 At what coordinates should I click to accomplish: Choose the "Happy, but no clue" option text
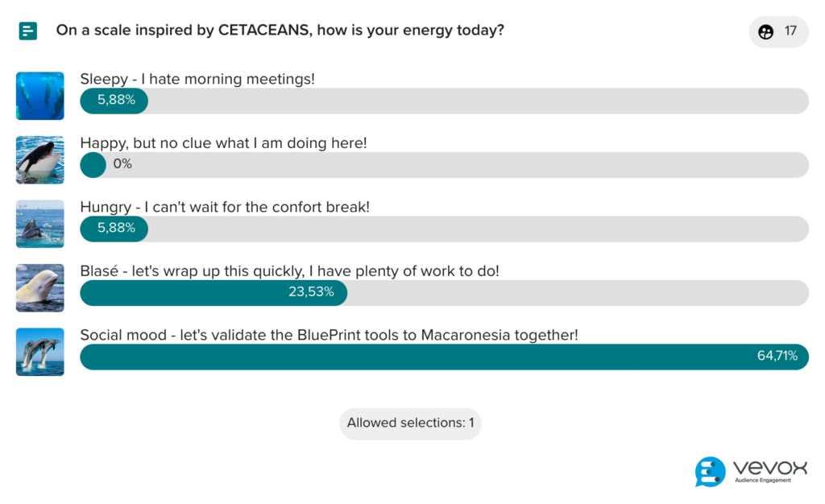223,143
